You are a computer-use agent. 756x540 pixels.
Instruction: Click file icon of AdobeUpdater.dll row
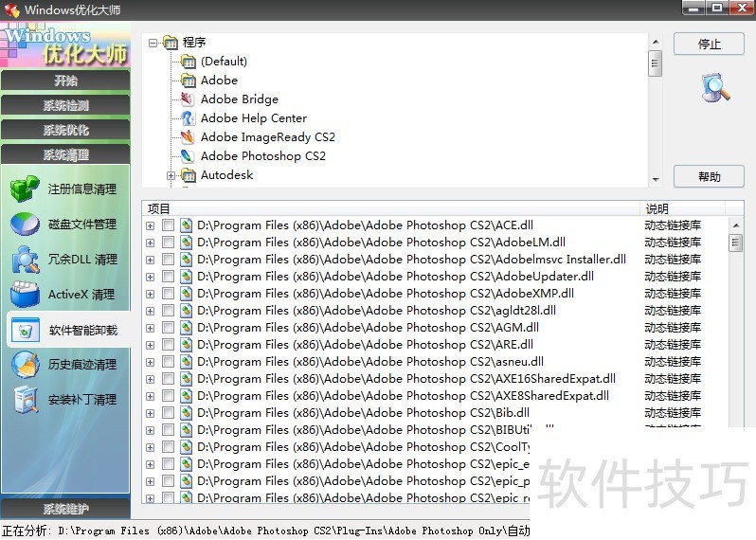186,277
